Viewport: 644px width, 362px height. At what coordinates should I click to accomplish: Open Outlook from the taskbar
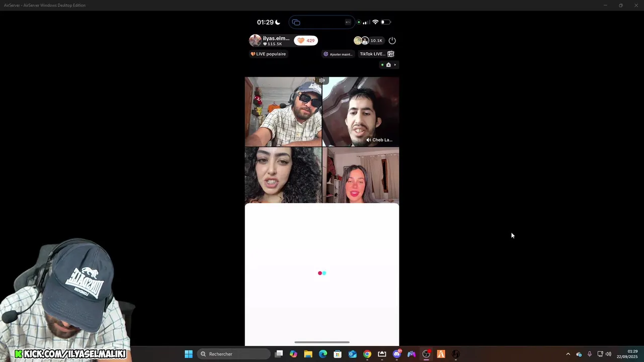click(353, 354)
